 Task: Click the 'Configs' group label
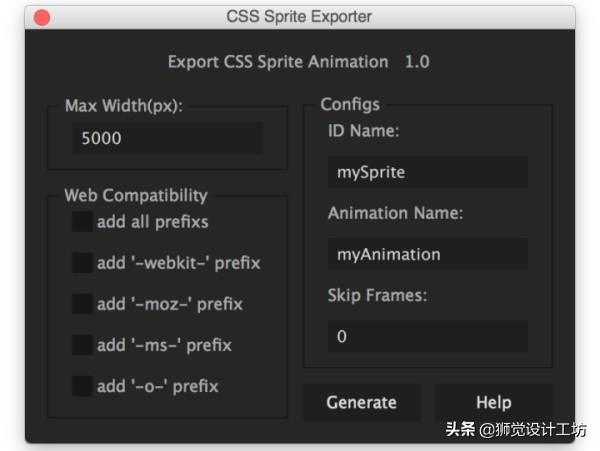(350, 104)
